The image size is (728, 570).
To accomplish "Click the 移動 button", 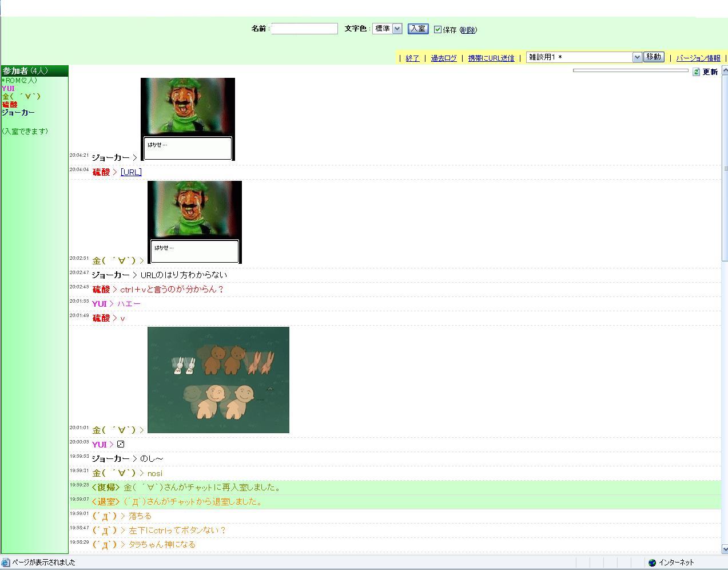I will coord(654,57).
